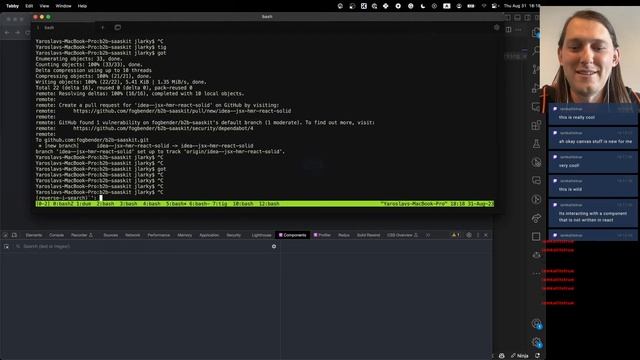The image size is (640, 360).
Task: Switch to the Memory tab in DevTools
Action: tap(184, 235)
